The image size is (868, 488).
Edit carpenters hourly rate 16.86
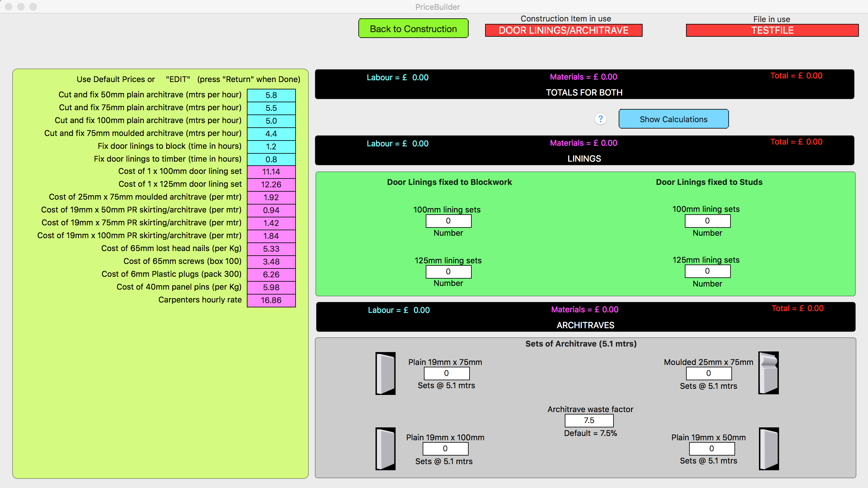[x=271, y=300]
